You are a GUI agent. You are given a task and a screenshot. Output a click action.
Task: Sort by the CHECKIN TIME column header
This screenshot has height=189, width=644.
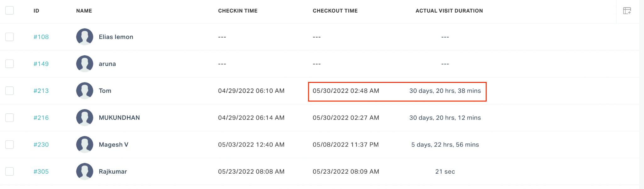[x=238, y=11]
